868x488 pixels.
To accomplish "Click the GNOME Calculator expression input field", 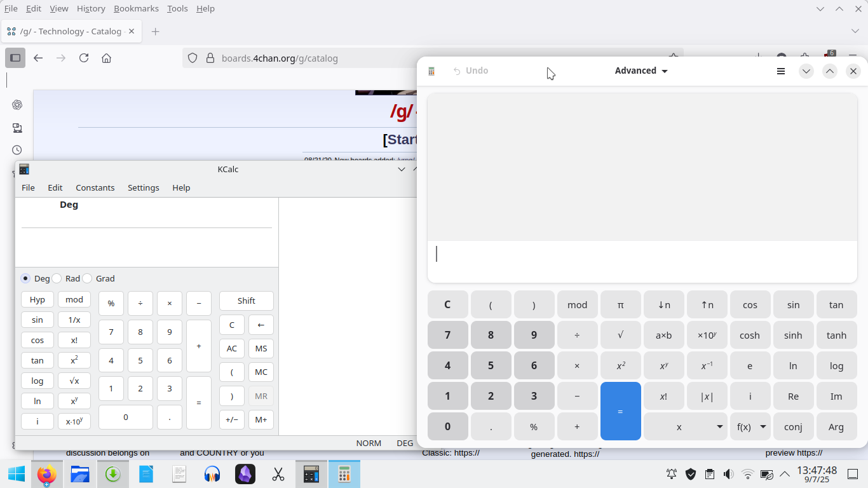I will [642, 261].
